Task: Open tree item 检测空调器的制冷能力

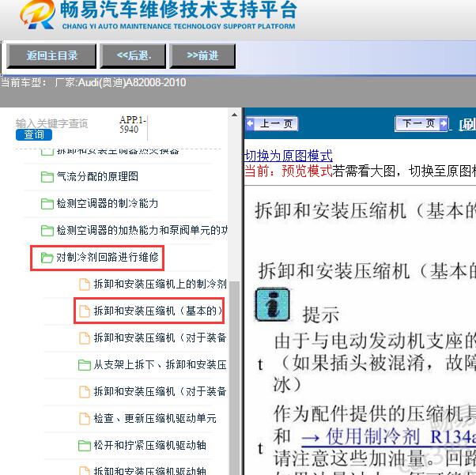Action: pyautogui.click(x=108, y=203)
